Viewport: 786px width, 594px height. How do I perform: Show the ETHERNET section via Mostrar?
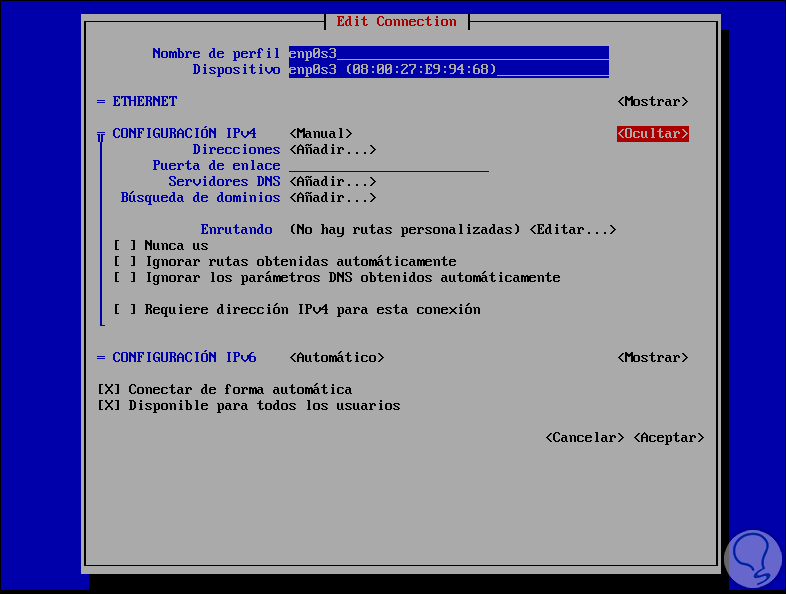653,101
